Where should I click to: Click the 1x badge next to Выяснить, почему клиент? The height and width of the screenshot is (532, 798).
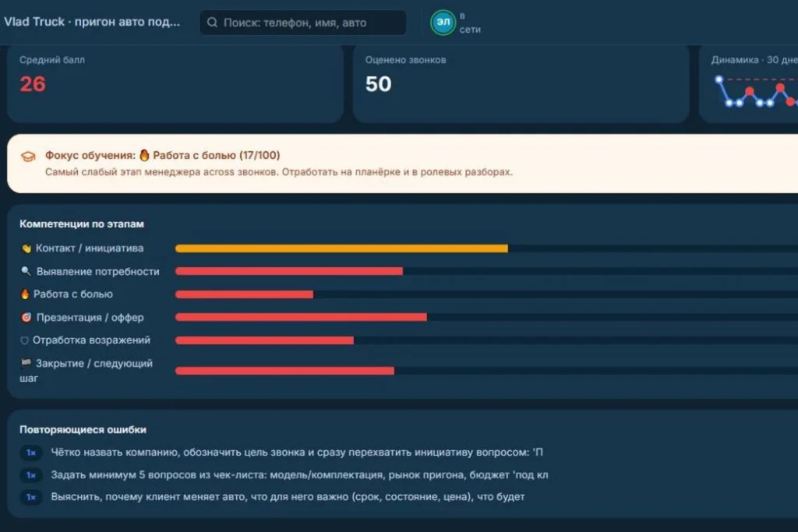click(x=31, y=497)
